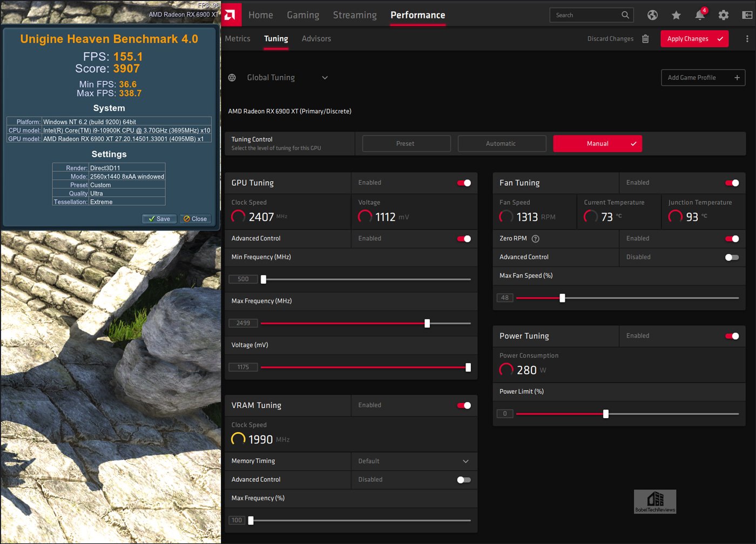This screenshot has width=756, height=544.
Task: Click the VRAM Max Frequency value box 100
Action: point(237,520)
